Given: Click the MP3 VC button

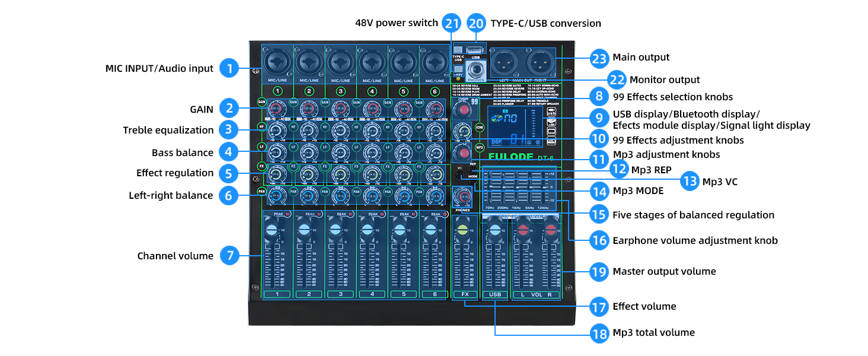Looking at the screenshot, I should coord(459,175).
